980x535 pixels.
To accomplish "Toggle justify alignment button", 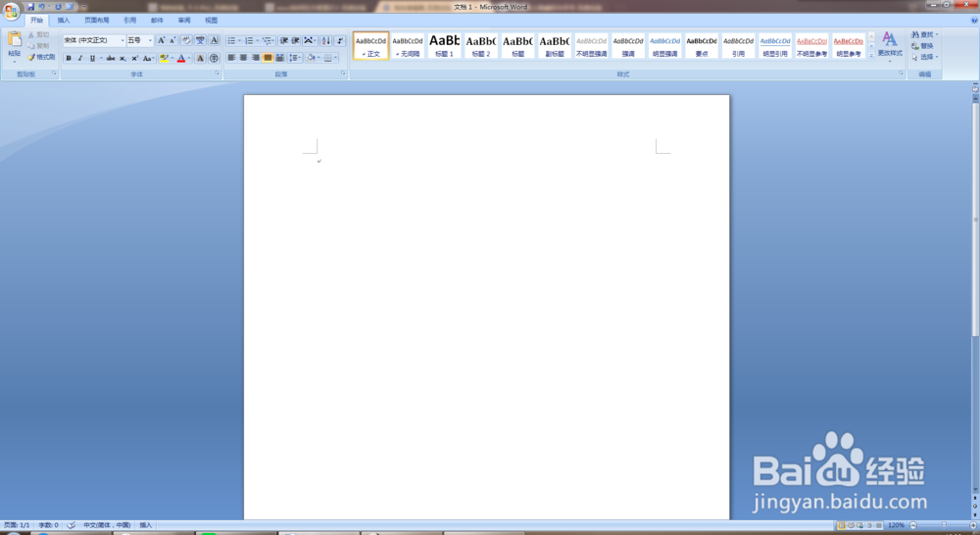I will (x=268, y=58).
